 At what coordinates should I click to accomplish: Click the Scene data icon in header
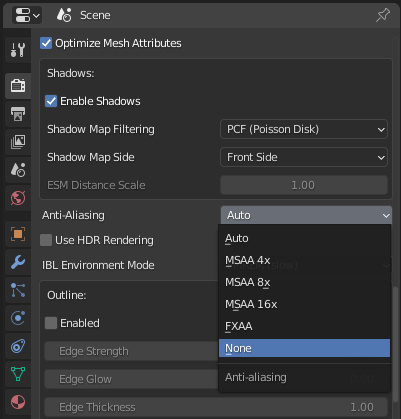[64, 15]
